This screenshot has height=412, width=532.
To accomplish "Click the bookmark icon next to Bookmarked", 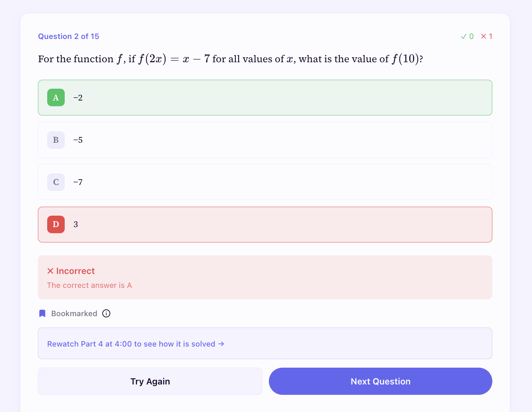I will [x=42, y=313].
